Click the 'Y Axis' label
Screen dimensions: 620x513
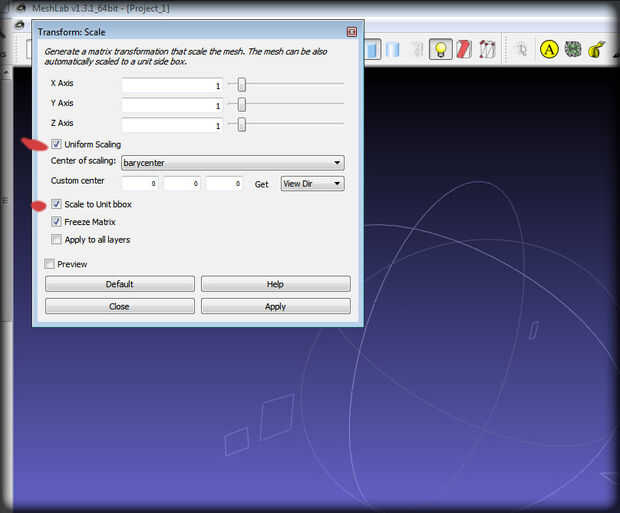click(x=62, y=103)
